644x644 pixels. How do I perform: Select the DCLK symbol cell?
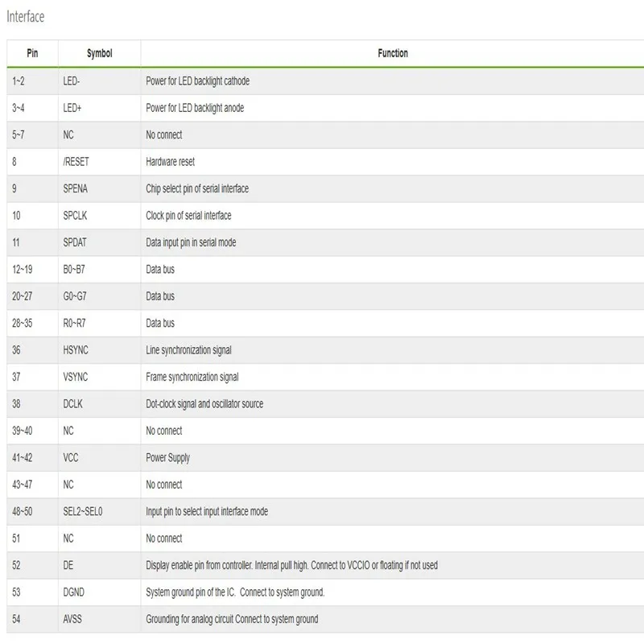pos(73,404)
